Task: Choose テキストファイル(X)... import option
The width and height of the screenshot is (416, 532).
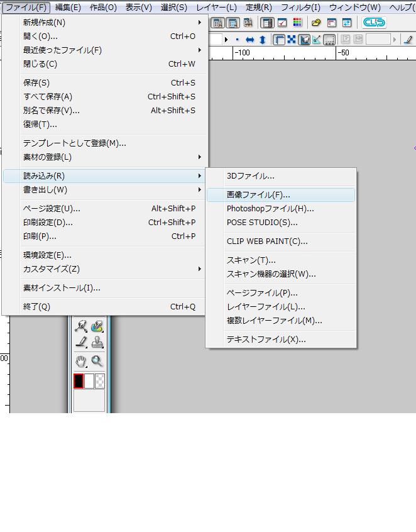Action: click(x=281, y=340)
